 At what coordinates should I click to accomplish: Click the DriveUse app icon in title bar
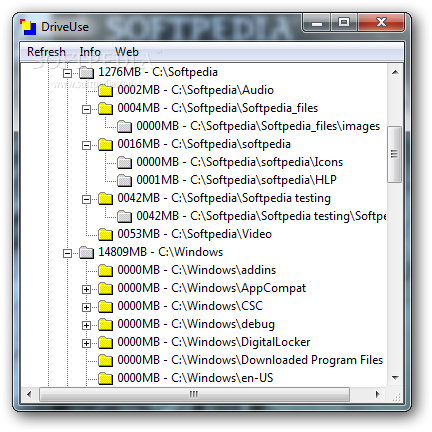coord(28,27)
